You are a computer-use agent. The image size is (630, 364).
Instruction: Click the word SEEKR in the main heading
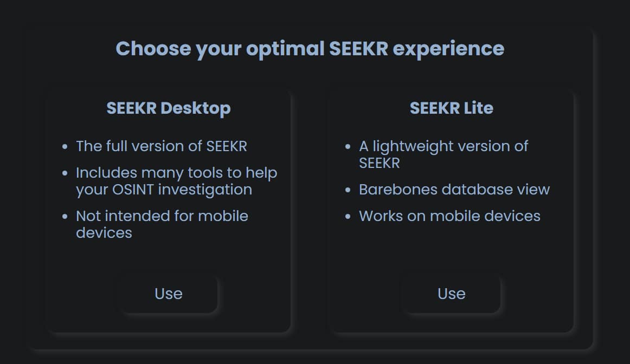coord(358,49)
